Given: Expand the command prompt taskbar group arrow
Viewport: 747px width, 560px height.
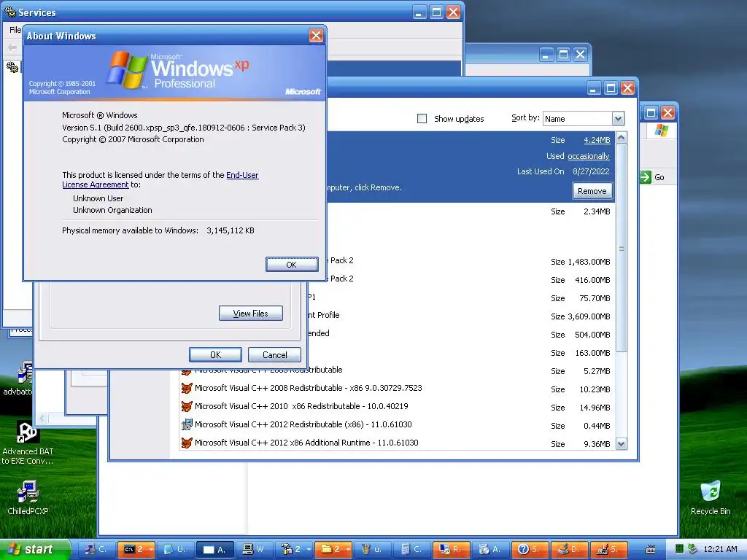Looking at the screenshot, I should tap(151, 549).
